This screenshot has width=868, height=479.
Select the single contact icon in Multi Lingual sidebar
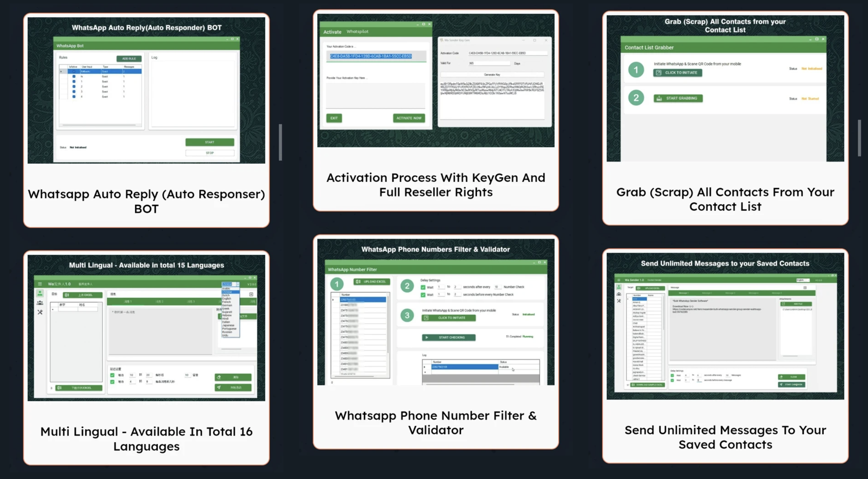[x=40, y=293]
